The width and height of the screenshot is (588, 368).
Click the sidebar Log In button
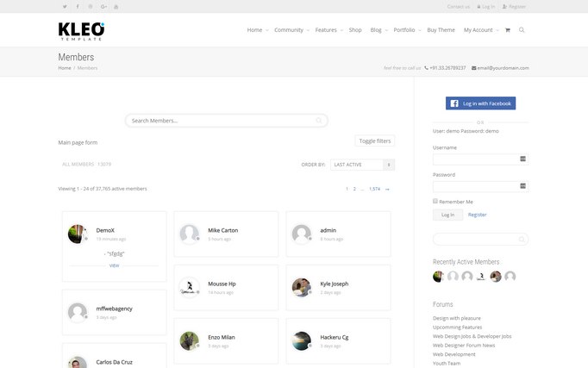point(447,215)
